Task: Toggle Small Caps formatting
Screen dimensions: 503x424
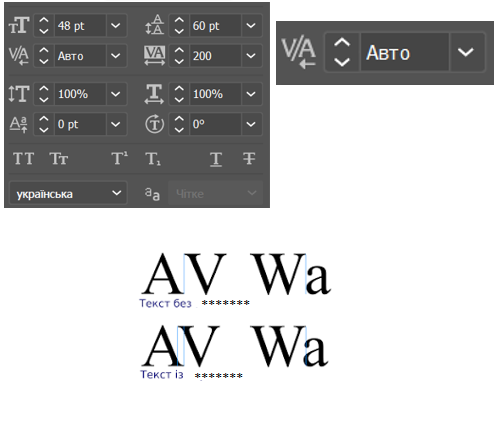Action: click(x=59, y=158)
